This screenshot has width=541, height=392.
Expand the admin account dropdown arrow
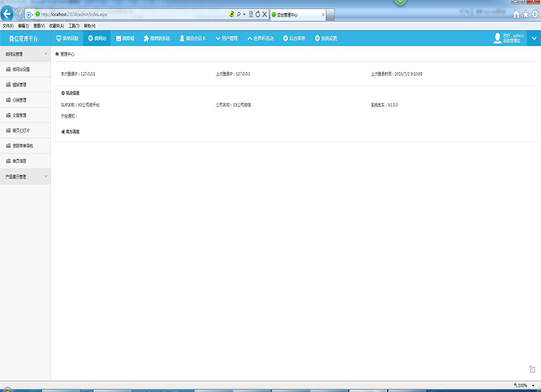point(533,38)
